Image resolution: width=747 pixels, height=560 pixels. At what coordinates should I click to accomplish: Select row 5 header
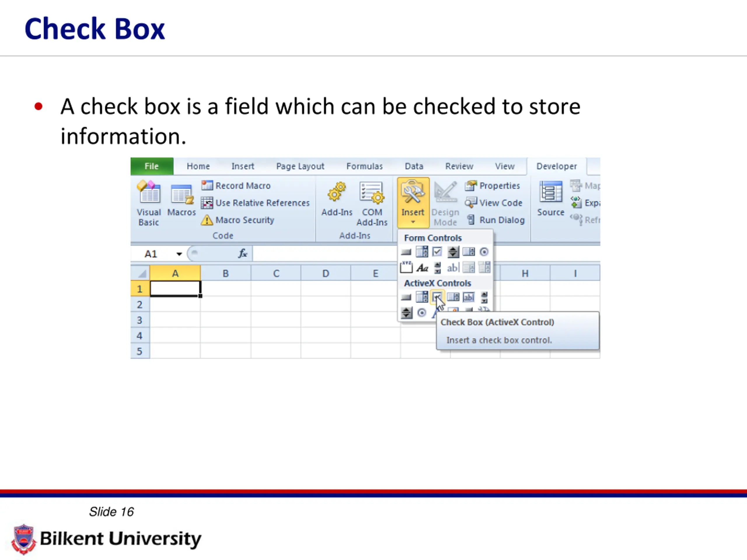(x=140, y=351)
